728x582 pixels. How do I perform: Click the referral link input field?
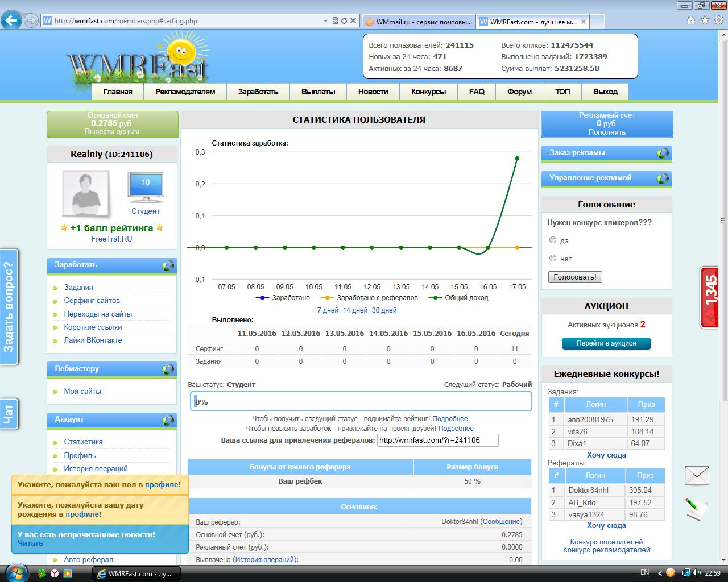click(437, 440)
